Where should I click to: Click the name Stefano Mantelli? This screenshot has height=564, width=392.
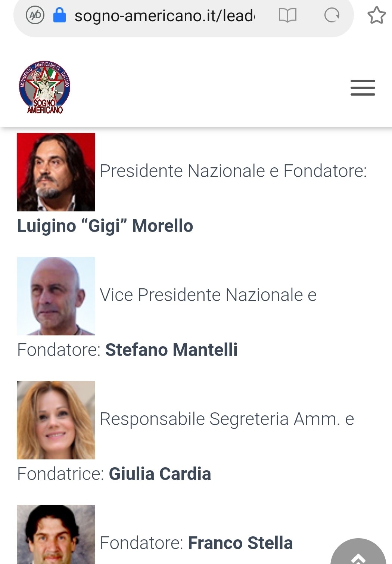pyautogui.click(x=171, y=350)
